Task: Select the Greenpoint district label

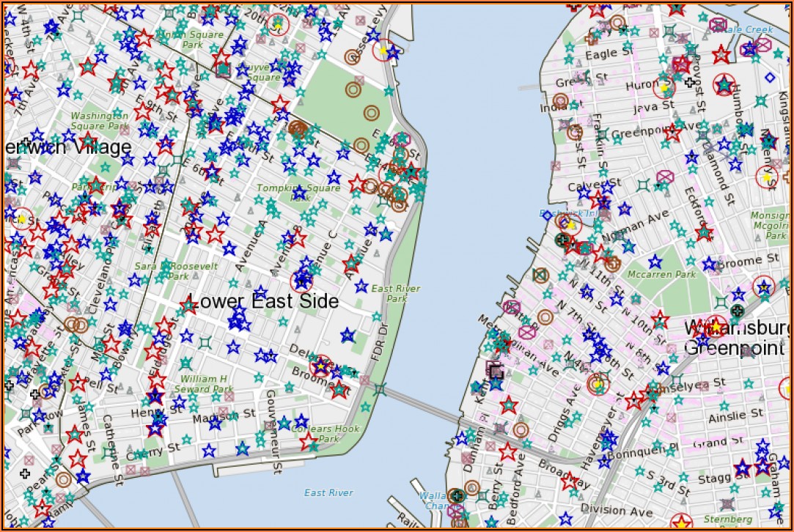Action: (734, 348)
